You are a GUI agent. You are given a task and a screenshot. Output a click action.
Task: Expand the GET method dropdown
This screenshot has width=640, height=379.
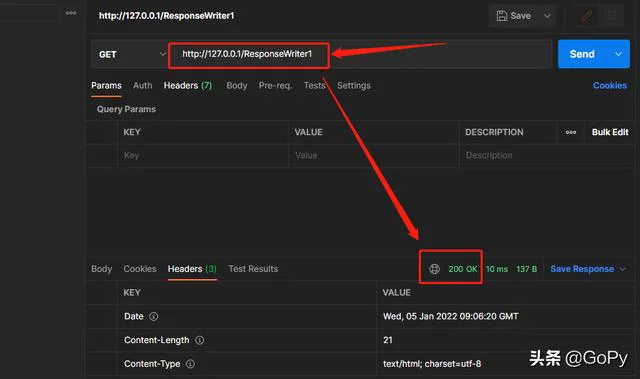click(x=162, y=54)
